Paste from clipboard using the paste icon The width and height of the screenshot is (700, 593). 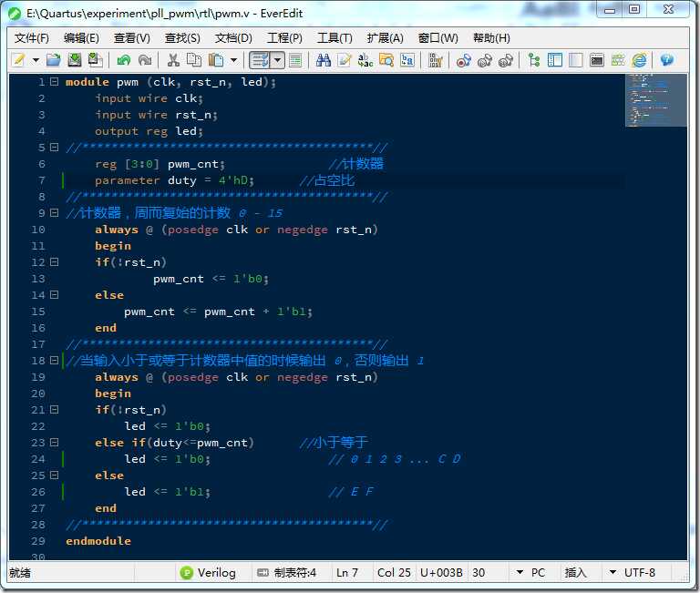pyautogui.click(x=217, y=60)
